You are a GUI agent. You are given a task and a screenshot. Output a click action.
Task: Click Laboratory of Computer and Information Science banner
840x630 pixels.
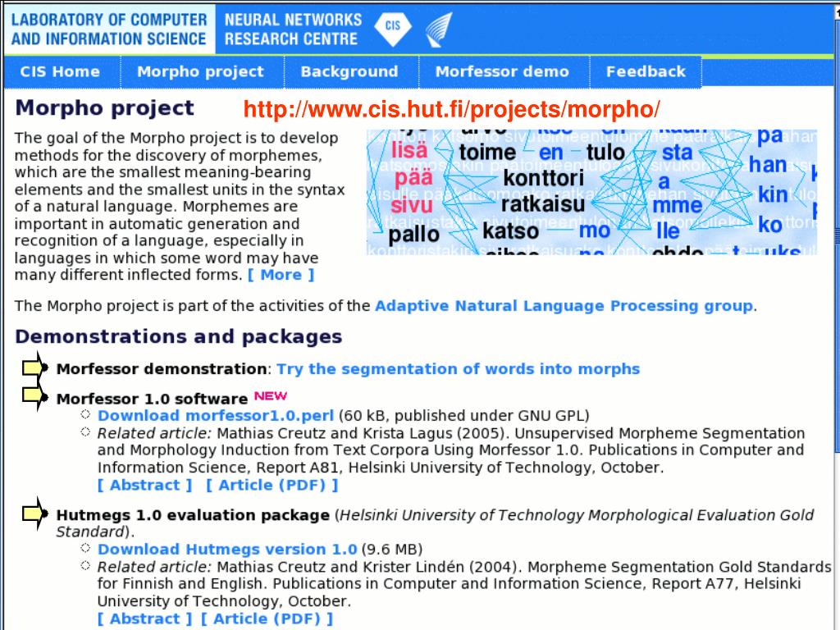click(x=109, y=29)
